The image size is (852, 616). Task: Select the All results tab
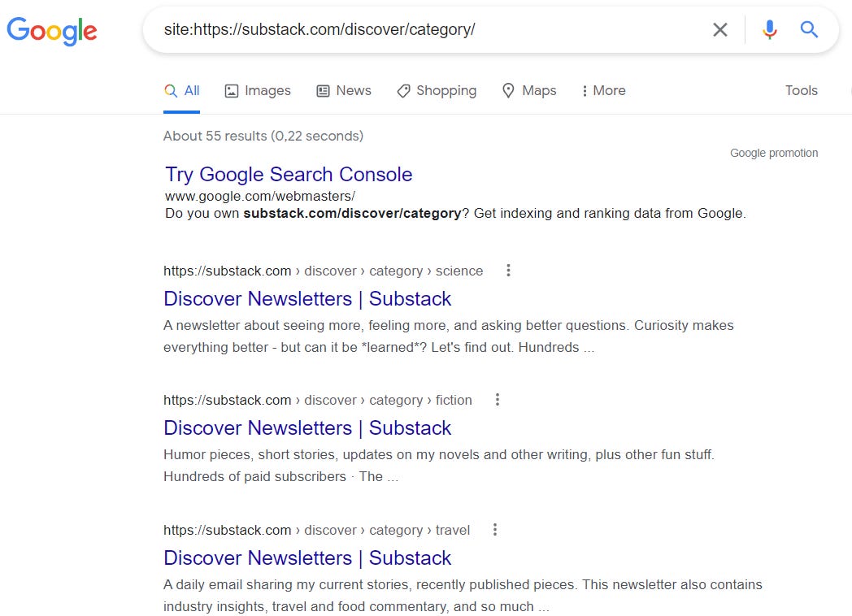click(x=182, y=90)
